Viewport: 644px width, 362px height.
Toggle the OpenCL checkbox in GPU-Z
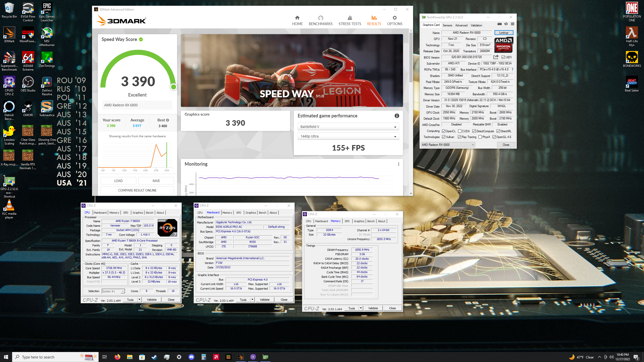click(x=444, y=131)
